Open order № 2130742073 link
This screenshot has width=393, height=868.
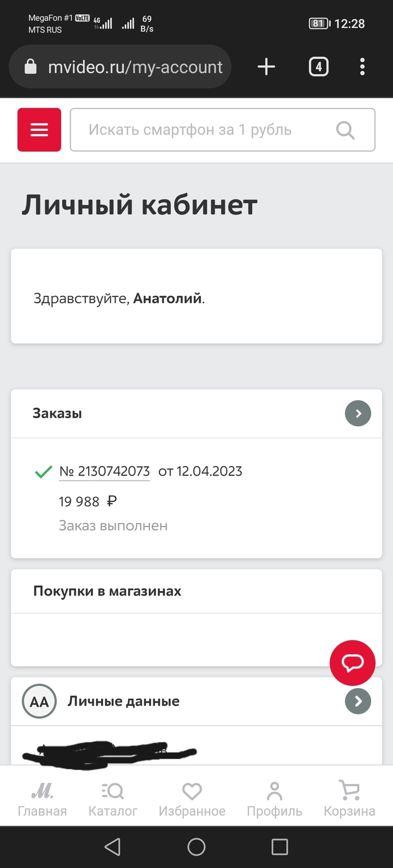coord(104,472)
